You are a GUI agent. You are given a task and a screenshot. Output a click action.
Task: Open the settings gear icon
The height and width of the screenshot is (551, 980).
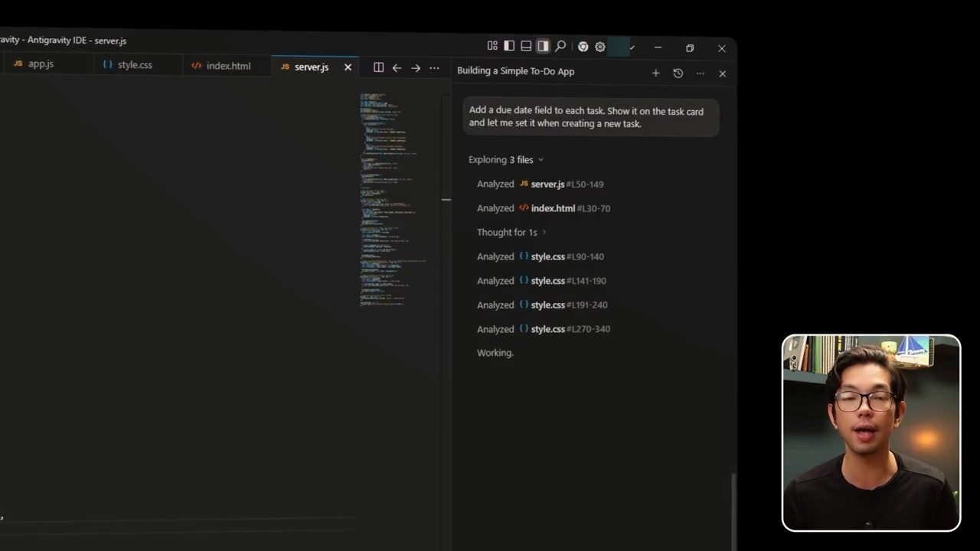coord(600,47)
